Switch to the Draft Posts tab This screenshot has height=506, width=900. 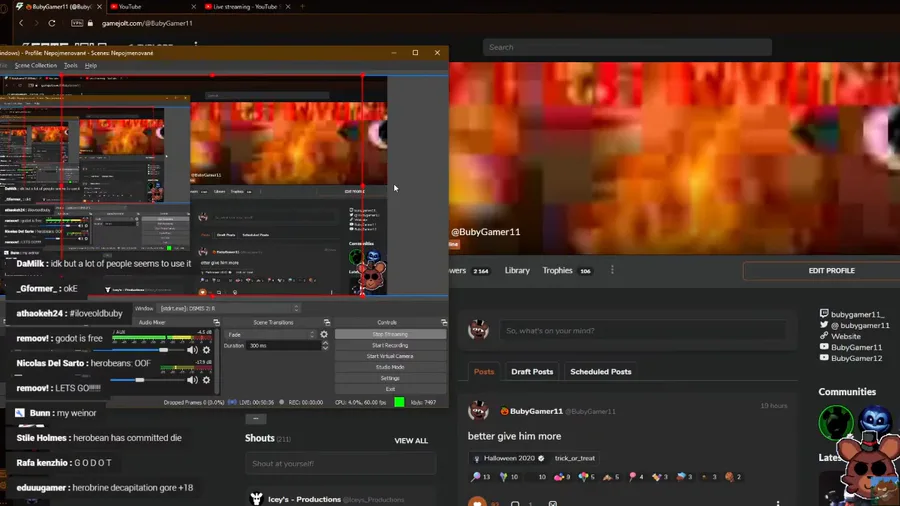tap(532, 372)
